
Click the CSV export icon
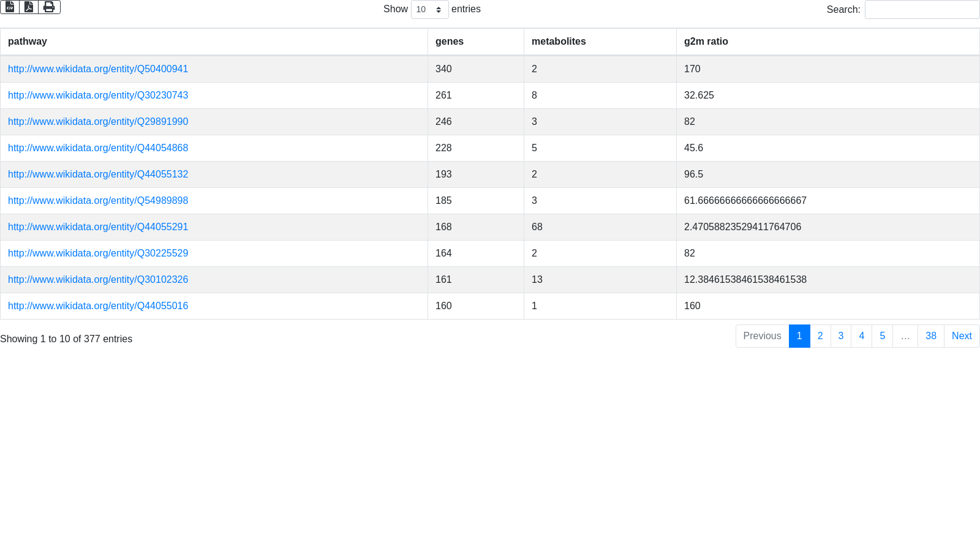[x=10, y=7]
